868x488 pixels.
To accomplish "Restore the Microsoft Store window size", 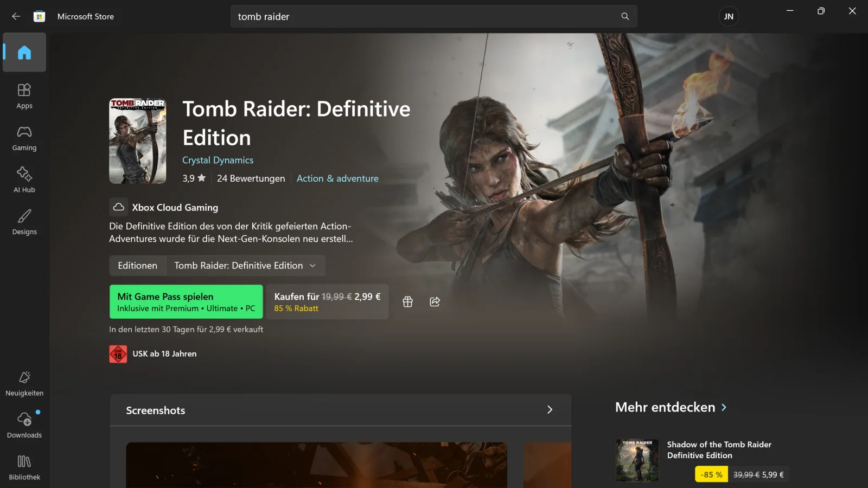I will click(x=821, y=11).
